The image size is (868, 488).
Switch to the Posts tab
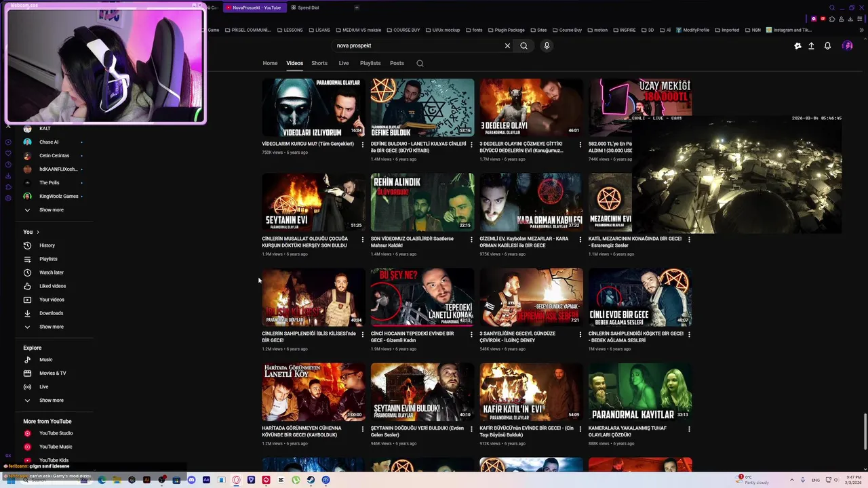click(x=397, y=63)
